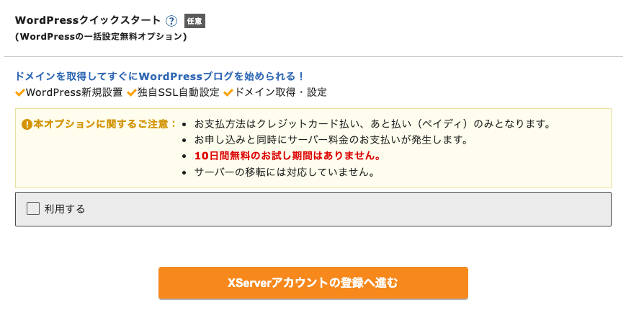Image resolution: width=644 pixels, height=326 pixels.
Task: Click the checkmark icon beside ドメイン取得・設定
Action: pos(228,92)
